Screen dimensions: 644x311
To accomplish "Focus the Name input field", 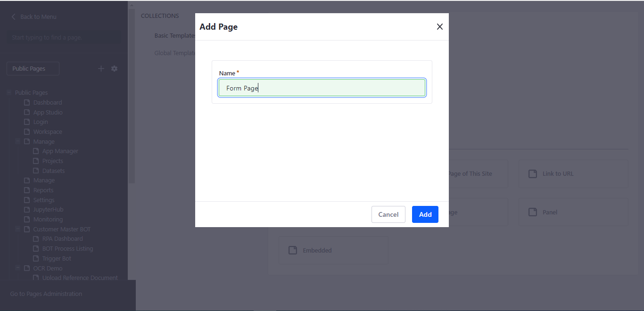I will pos(322,88).
